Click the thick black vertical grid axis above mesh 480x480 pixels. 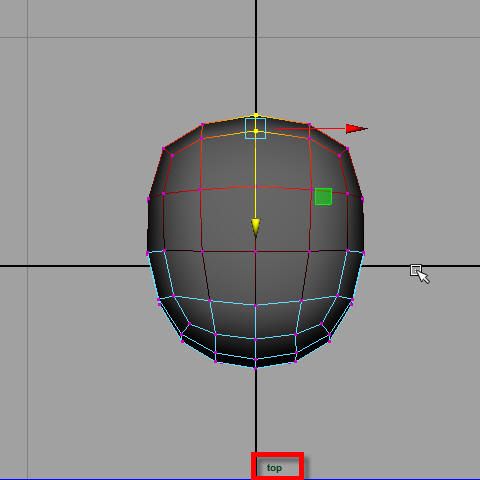(256, 57)
